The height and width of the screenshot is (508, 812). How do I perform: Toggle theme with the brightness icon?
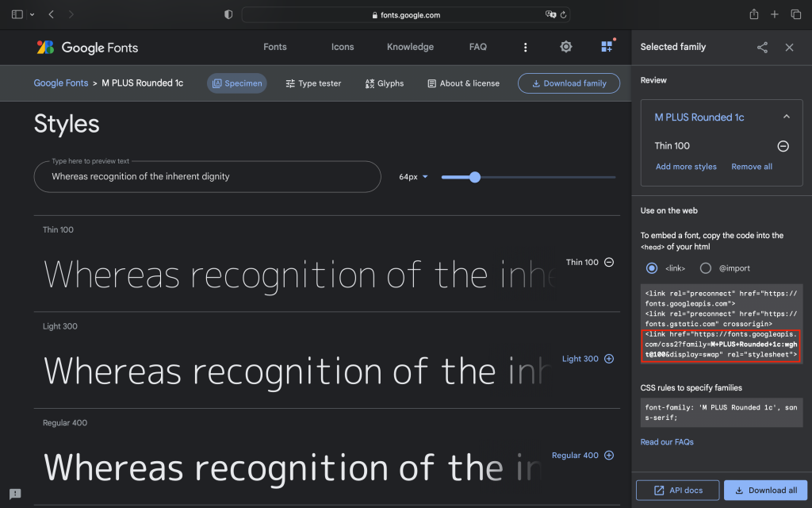(566, 47)
